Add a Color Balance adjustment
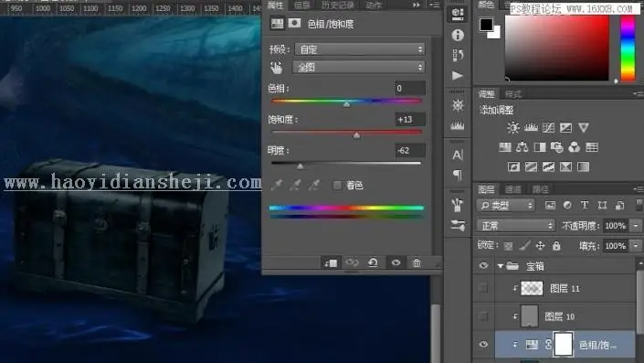Viewport: 644px width, 363px height. [522, 147]
